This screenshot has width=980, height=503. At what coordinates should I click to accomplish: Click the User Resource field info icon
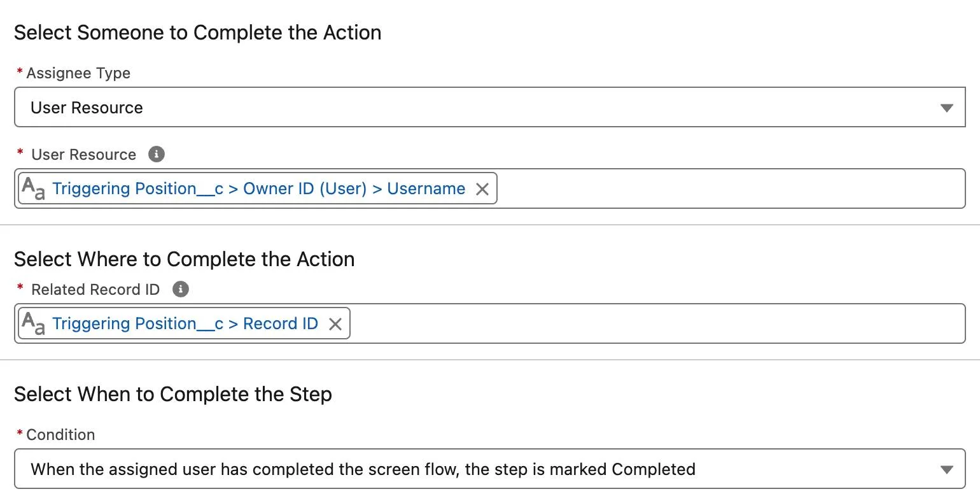(x=156, y=154)
